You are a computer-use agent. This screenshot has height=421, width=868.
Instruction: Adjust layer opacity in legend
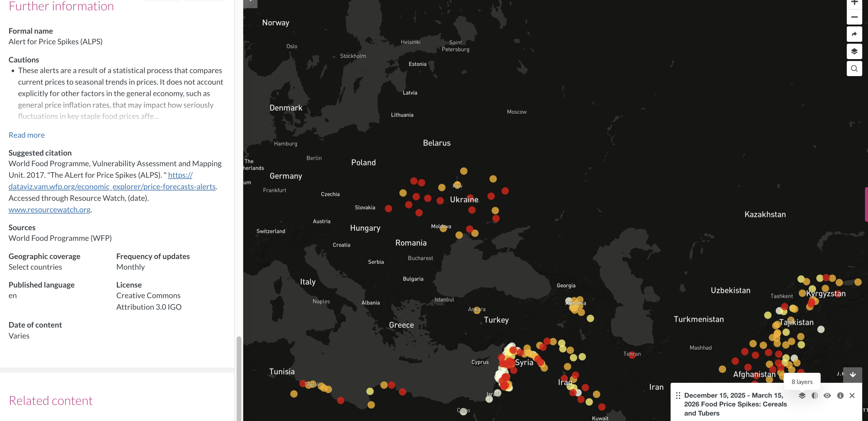[814, 396]
